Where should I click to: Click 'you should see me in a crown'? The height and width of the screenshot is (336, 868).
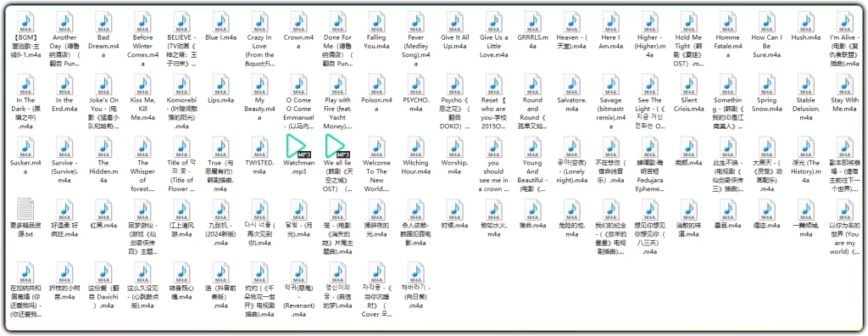click(494, 176)
